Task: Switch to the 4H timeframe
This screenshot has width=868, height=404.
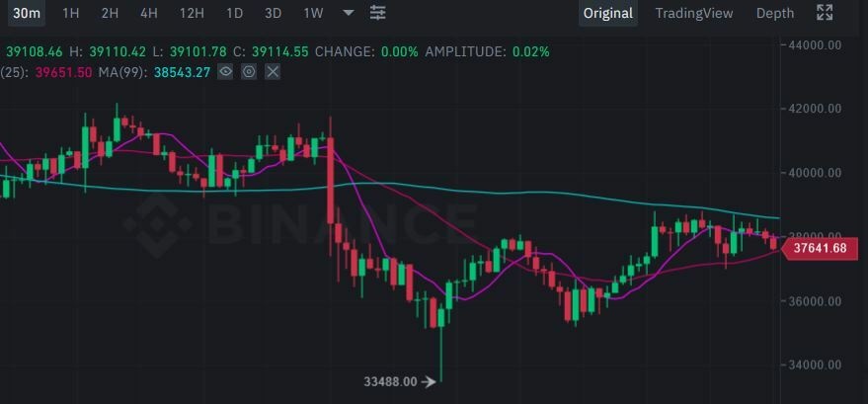Action: coord(148,13)
